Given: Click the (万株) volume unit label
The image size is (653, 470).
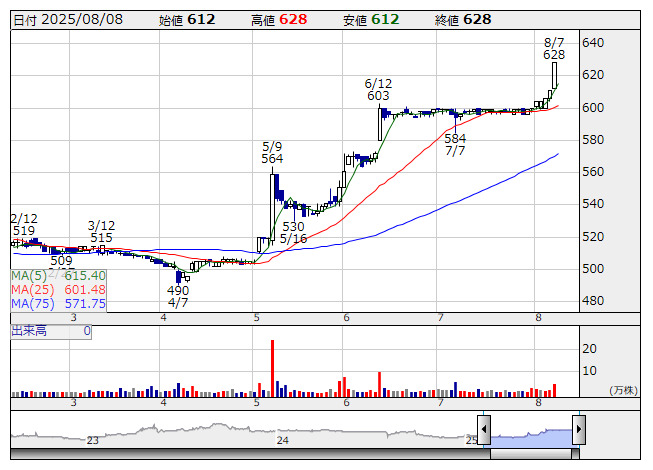Looking at the screenshot, I should tap(623, 390).
